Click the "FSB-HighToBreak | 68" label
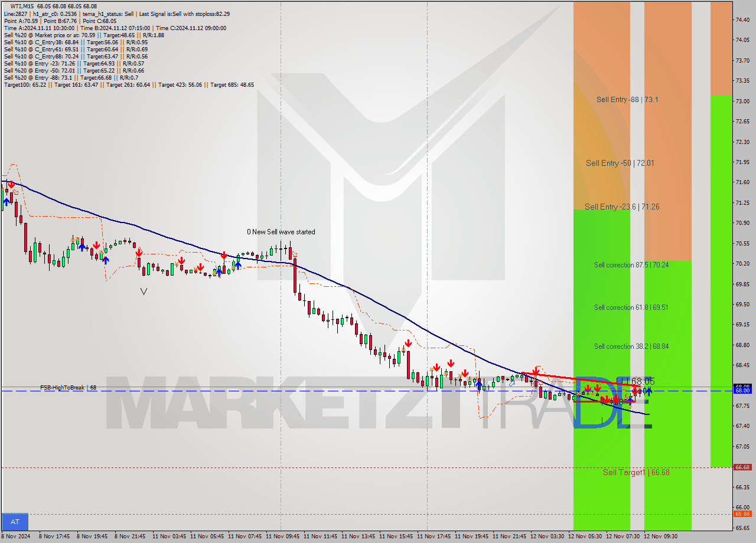This screenshot has height=543, width=756. click(69, 388)
